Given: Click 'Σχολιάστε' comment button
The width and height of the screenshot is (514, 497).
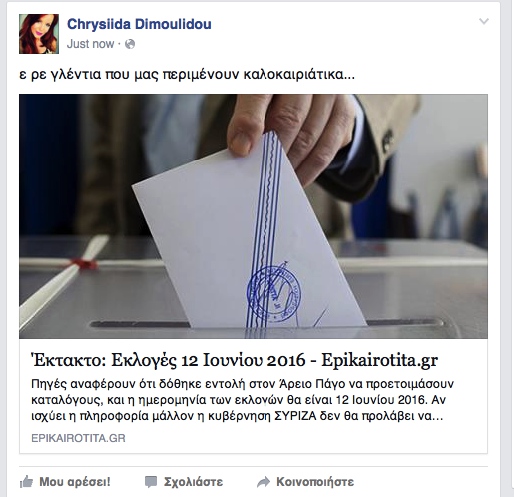Looking at the screenshot, I should [193, 482].
